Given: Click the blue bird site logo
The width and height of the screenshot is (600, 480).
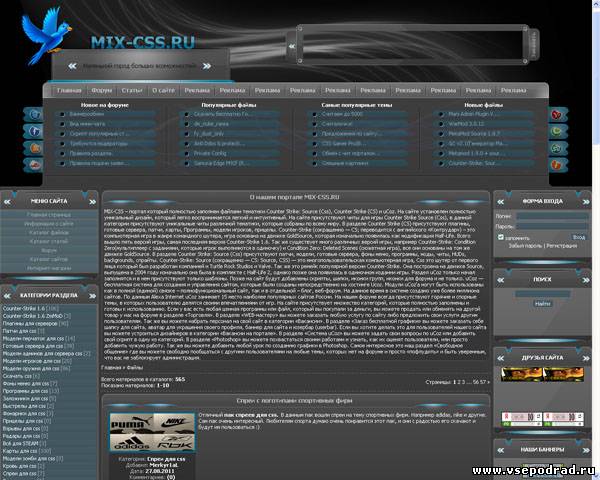Looking at the screenshot, I should click(x=46, y=35).
